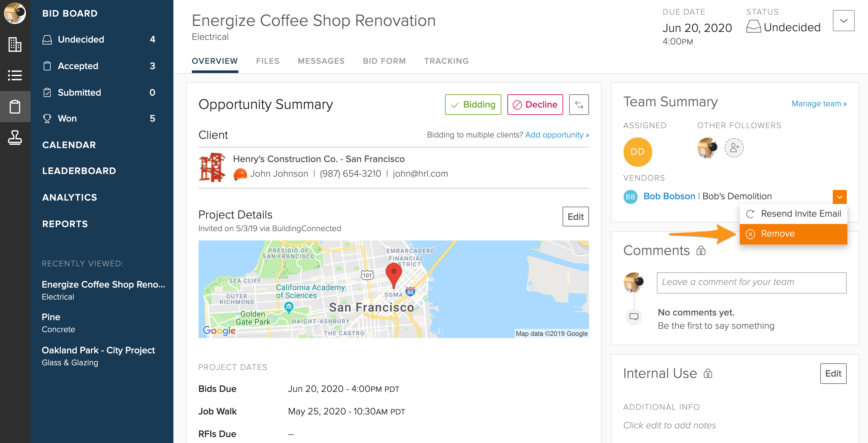This screenshot has width=868, height=443.
Task: Click the stamp icon in left sidebar
Action: click(x=15, y=137)
